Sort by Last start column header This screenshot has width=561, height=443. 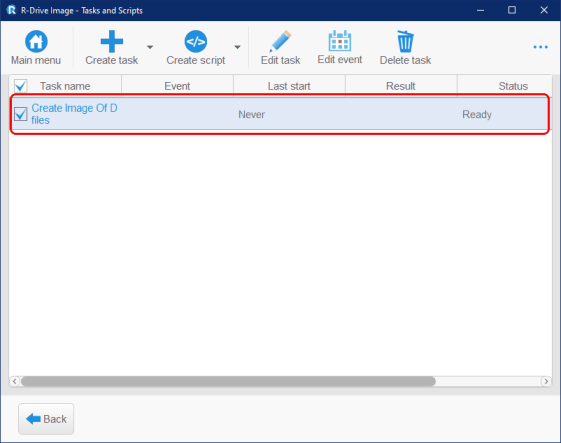click(x=289, y=86)
